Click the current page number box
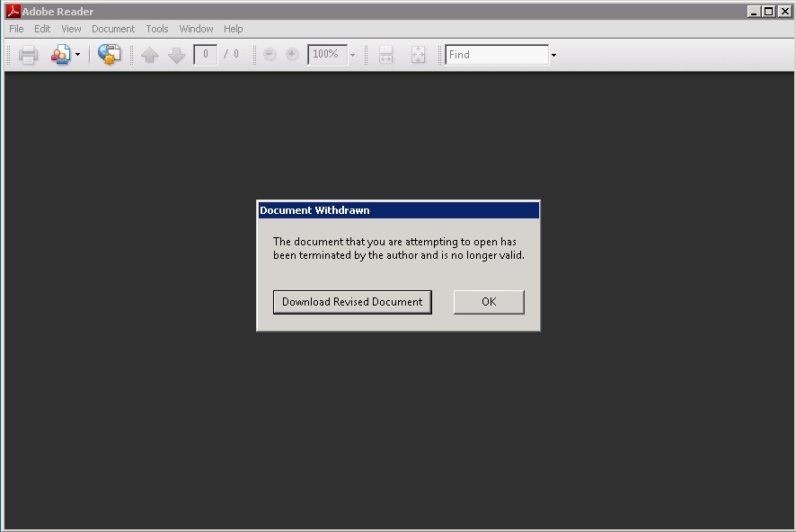 [x=205, y=55]
